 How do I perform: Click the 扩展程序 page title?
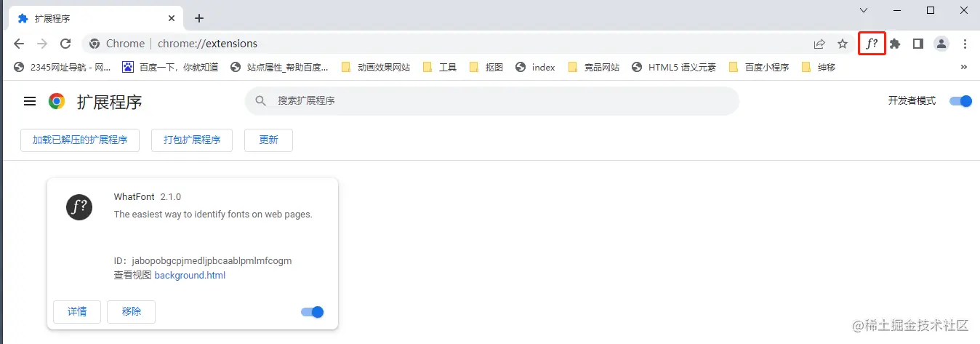tap(110, 102)
